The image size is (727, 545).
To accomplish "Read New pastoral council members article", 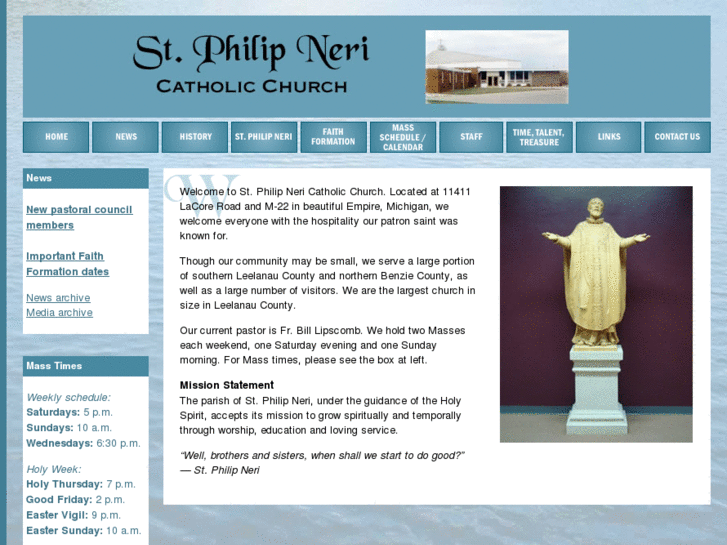I will click(79, 217).
